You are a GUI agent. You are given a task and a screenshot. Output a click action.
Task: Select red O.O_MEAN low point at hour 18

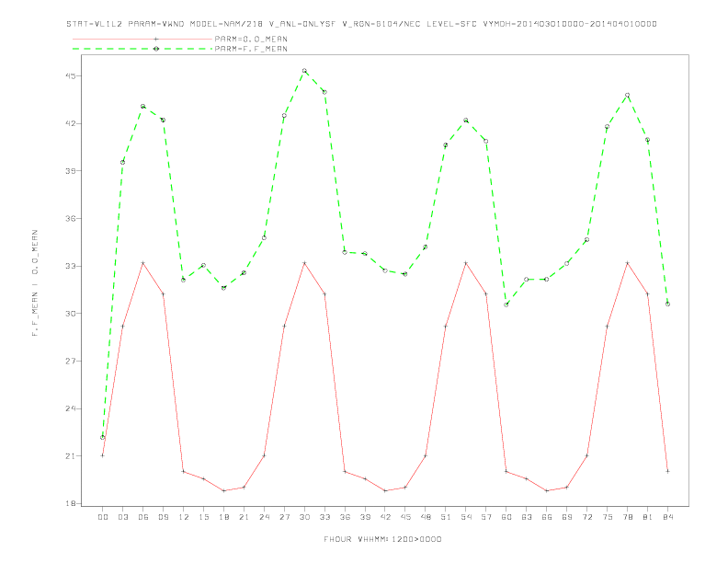[x=223, y=490]
